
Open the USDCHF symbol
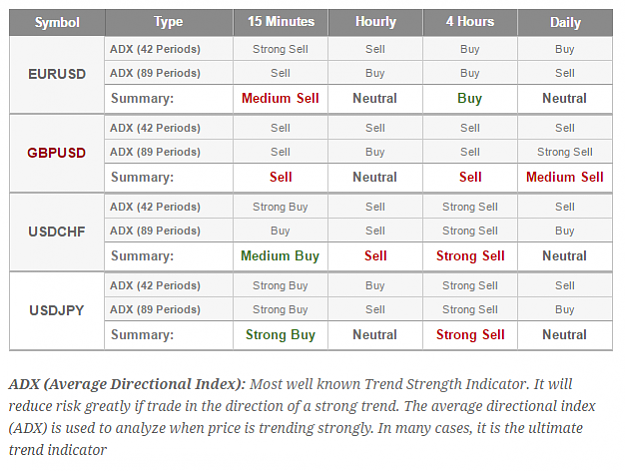(x=57, y=232)
